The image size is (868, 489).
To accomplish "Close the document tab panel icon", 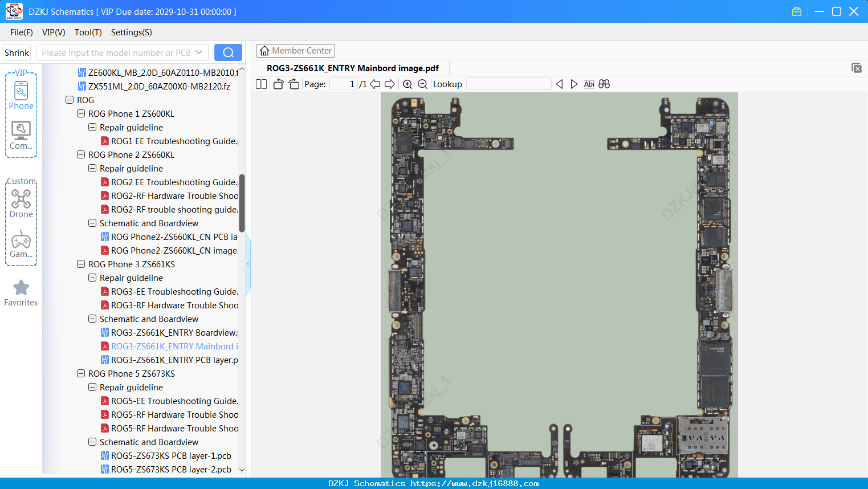I will coord(857,68).
